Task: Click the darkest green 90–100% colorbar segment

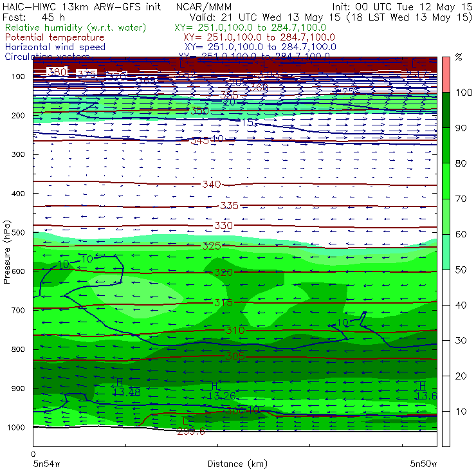Action: pos(446,110)
